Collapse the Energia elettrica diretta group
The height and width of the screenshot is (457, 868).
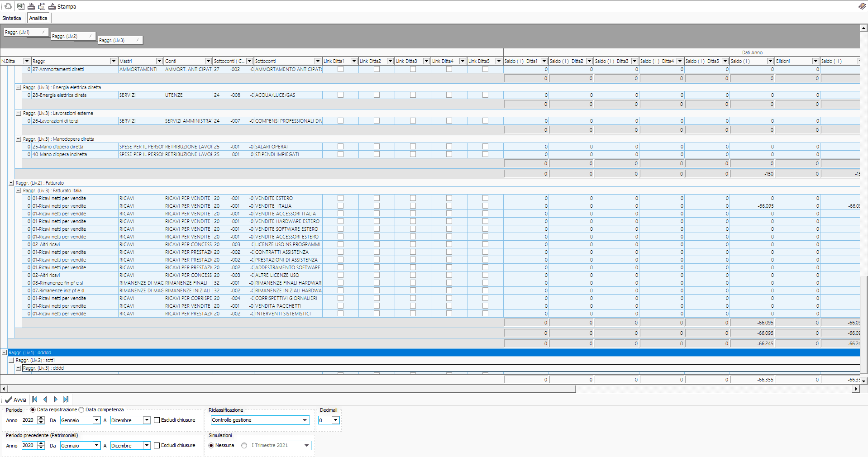click(x=19, y=87)
